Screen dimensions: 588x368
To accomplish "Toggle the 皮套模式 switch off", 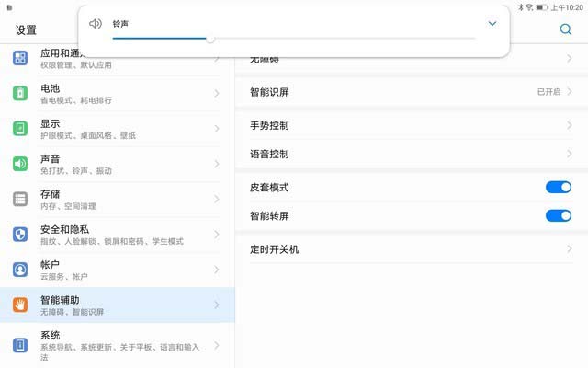I will tap(558, 187).
